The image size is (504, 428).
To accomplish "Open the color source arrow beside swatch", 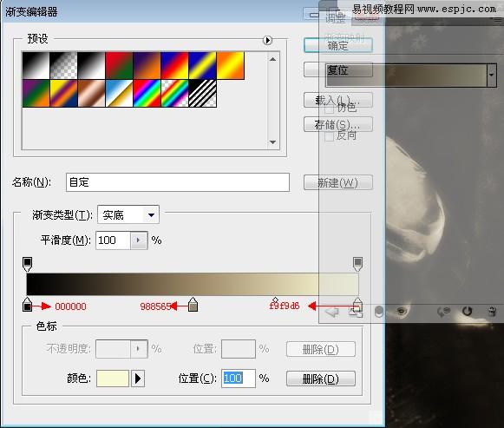I will [x=138, y=379].
